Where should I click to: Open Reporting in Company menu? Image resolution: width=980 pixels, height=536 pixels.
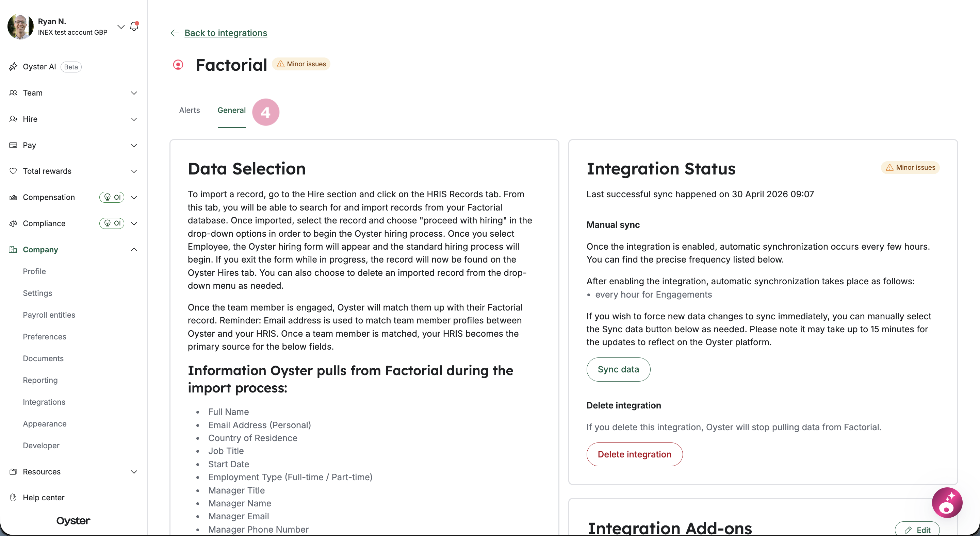coord(40,380)
